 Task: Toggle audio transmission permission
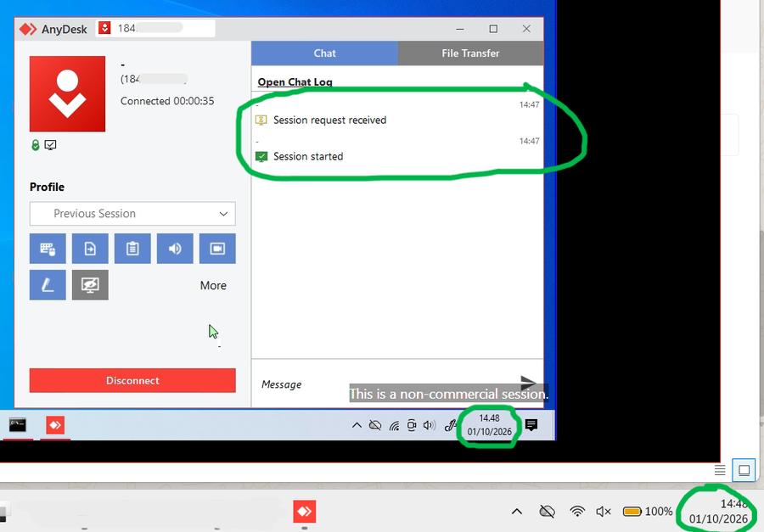coord(175,249)
